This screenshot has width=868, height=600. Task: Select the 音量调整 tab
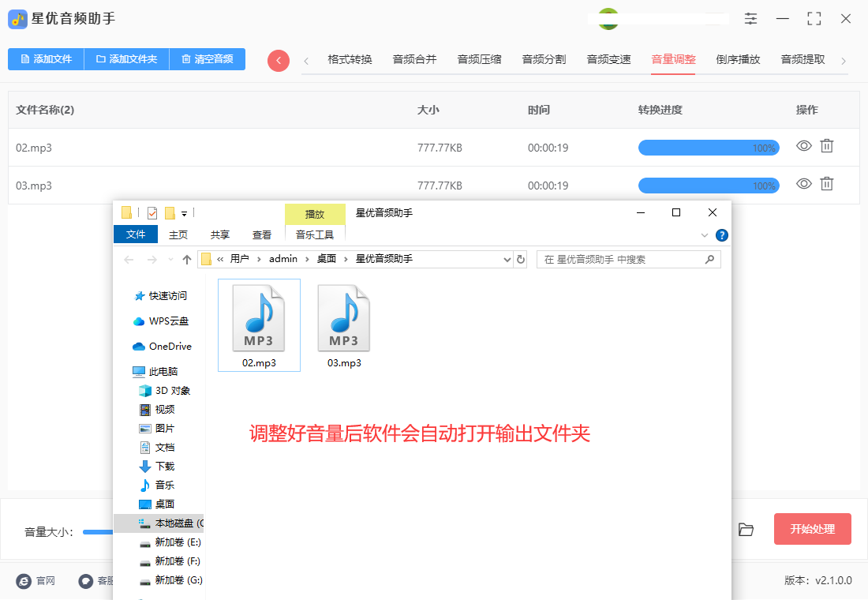pos(673,59)
